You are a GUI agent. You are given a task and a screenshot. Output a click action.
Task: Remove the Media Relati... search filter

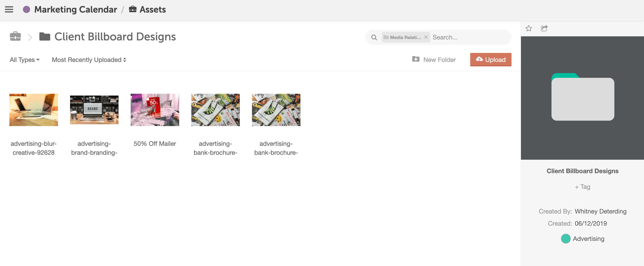click(426, 37)
